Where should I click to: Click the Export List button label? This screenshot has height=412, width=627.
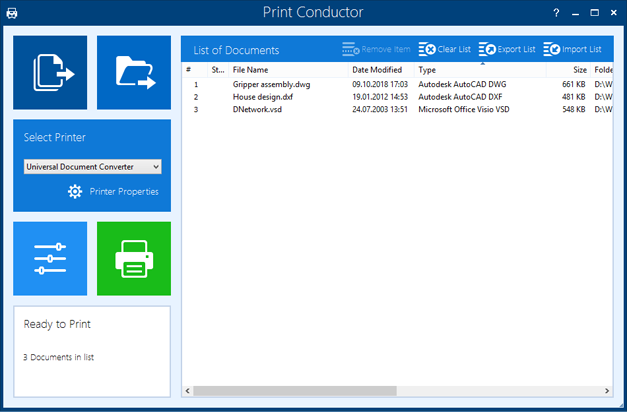point(516,49)
